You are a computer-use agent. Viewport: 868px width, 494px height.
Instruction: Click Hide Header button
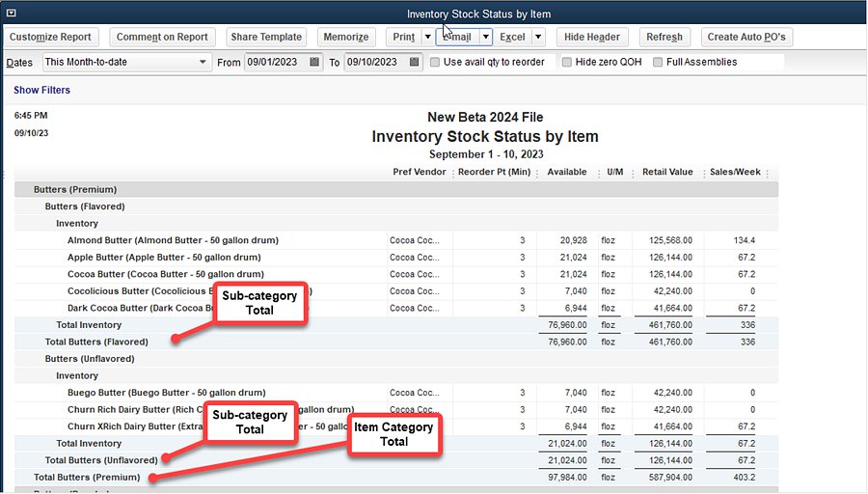[x=592, y=37]
